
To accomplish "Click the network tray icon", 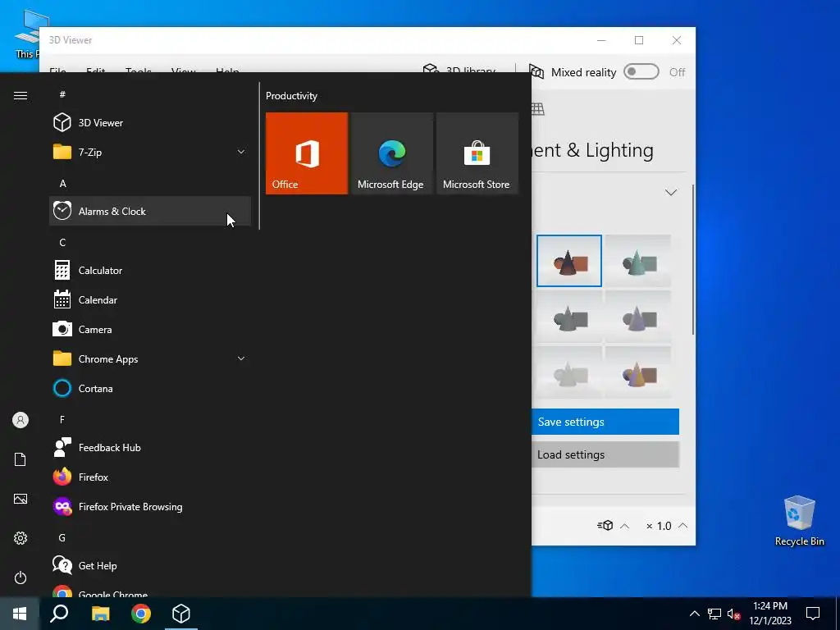I will click(x=714, y=614).
